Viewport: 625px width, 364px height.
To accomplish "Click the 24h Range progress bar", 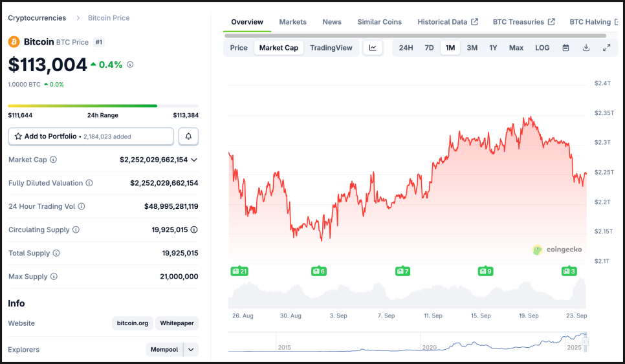I will (104, 106).
